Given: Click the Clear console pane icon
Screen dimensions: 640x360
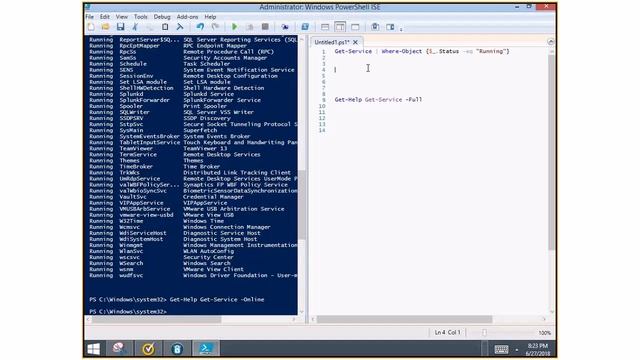Looking at the screenshot, I should [x=180, y=27].
